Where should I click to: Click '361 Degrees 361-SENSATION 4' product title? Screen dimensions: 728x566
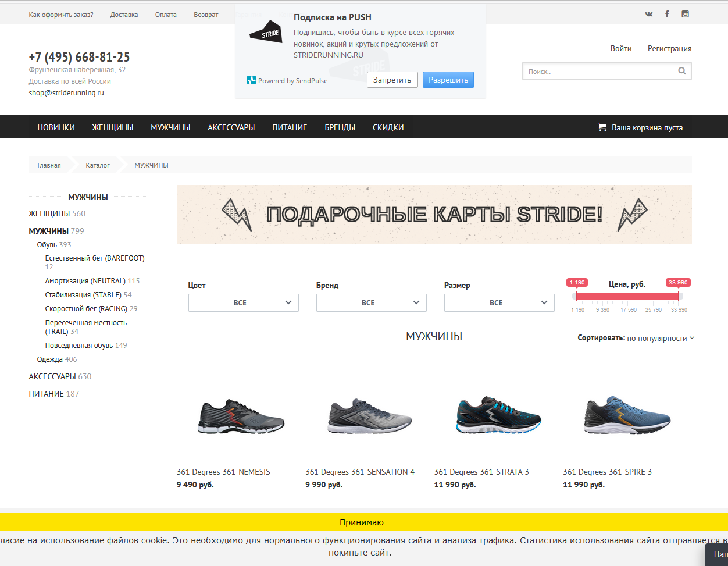click(360, 472)
